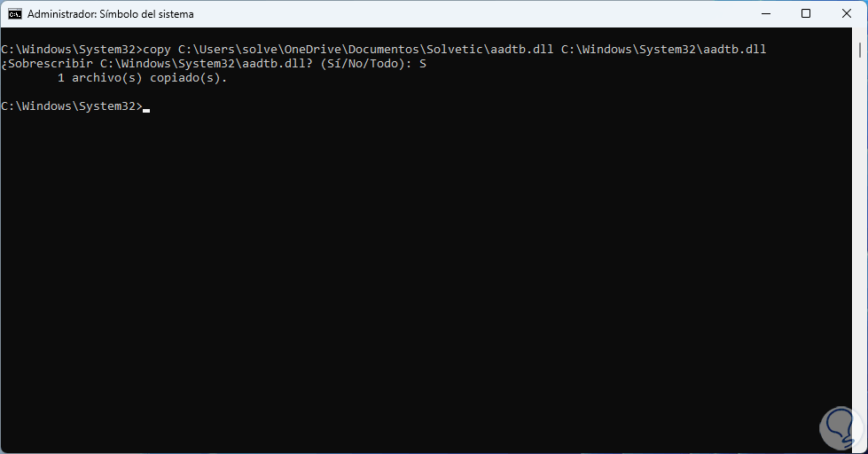The image size is (868, 454).
Task: Close the Administrador command window
Action: (x=847, y=14)
